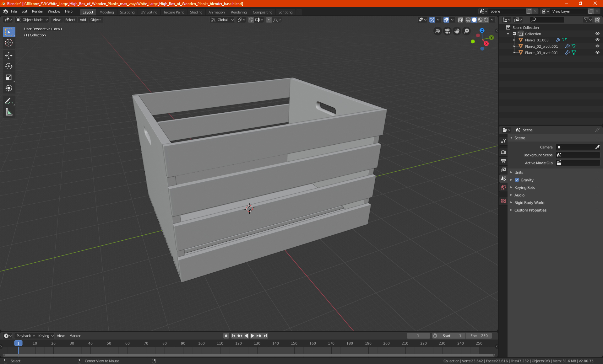Open the World properties tab icon

pos(503,187)
